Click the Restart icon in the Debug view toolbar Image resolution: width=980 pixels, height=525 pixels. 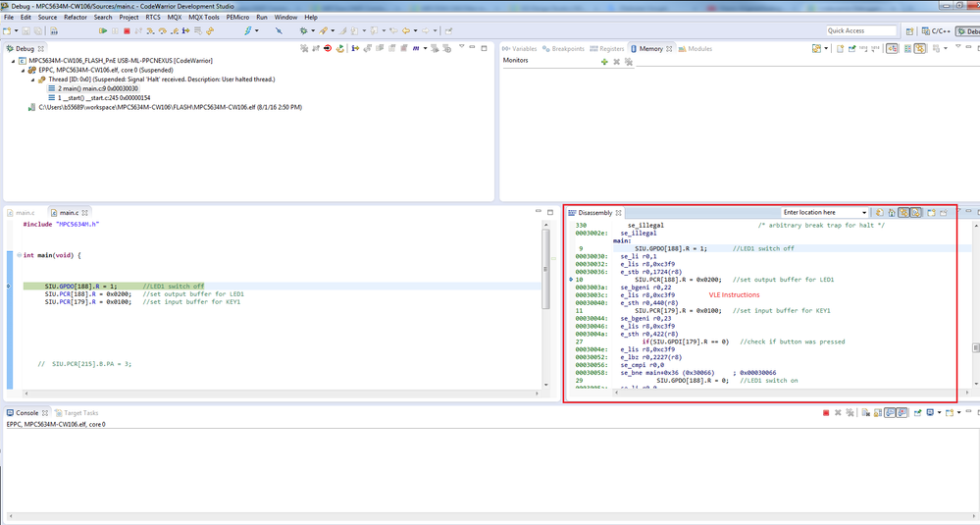tap(340, 48)
